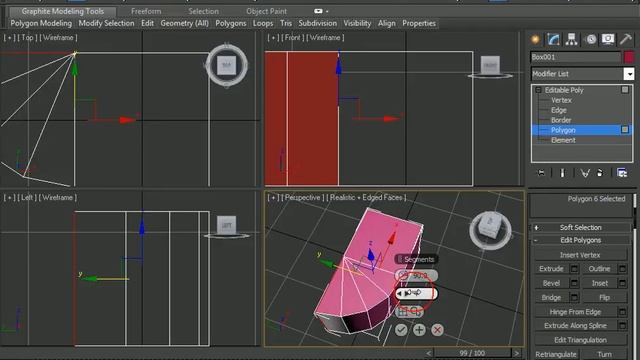Click Make Unique icon below stack
This screenshot has height=360, width=640.
[x=585, y=173]
